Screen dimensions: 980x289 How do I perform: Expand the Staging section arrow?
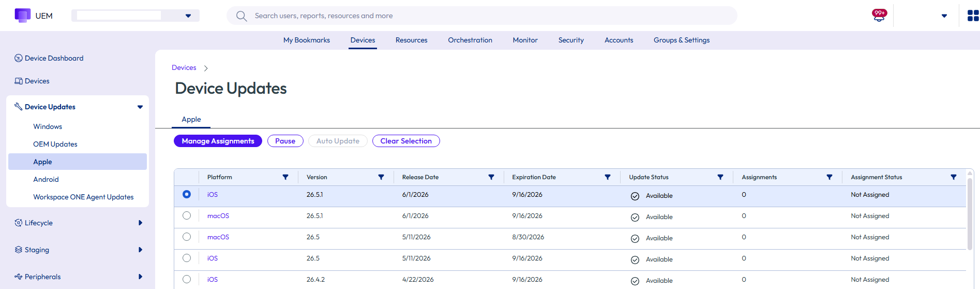point(140,250)
